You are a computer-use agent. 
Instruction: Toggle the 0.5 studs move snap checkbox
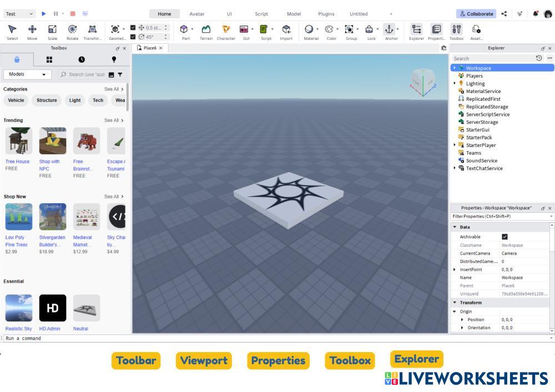[x=133, y=28]
